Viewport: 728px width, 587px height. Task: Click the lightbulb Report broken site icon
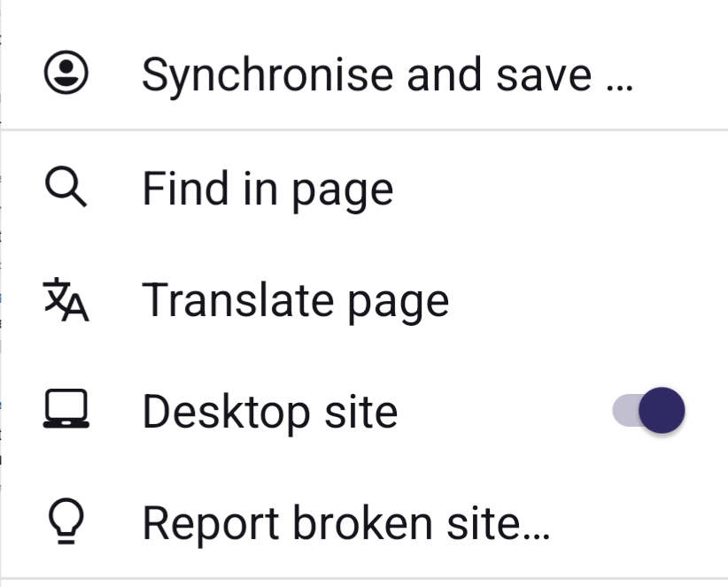[x=66, y=522]
